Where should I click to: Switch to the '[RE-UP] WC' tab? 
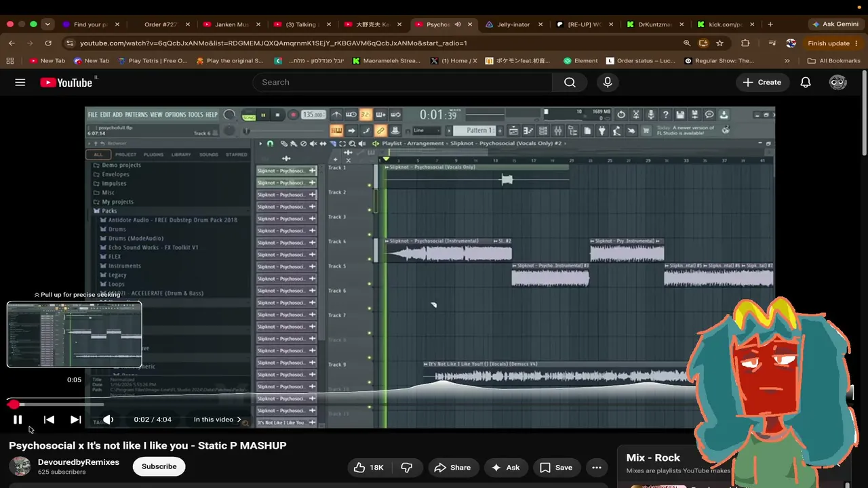585,24
